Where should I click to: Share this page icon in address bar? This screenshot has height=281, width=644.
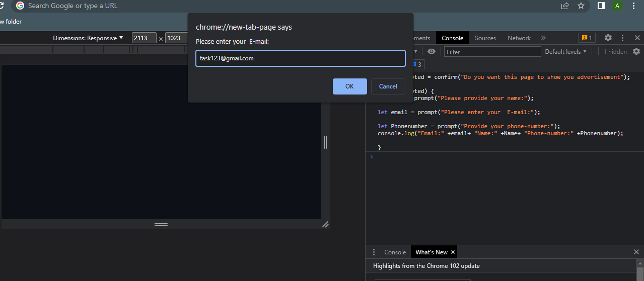coord(565,6)
